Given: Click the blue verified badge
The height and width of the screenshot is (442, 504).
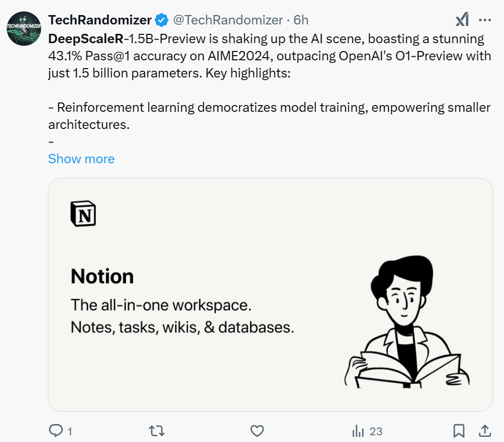Looking at the screenshot, I should 161,20.
